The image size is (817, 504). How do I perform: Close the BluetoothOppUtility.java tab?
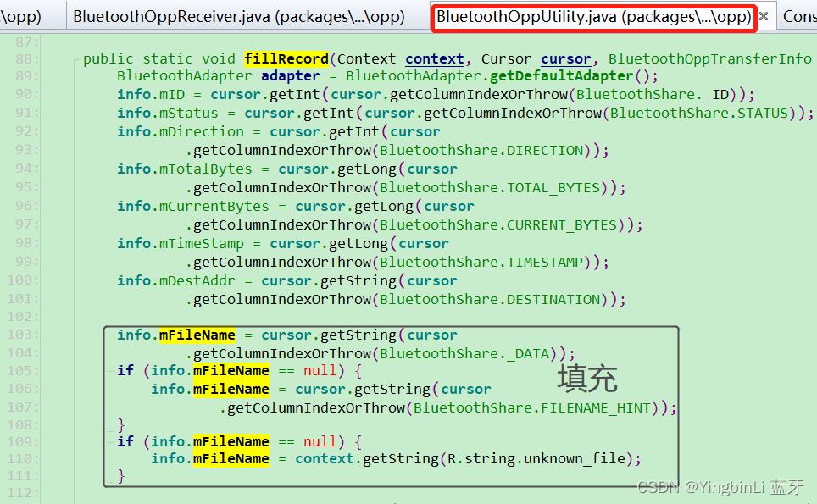[764, 17]
